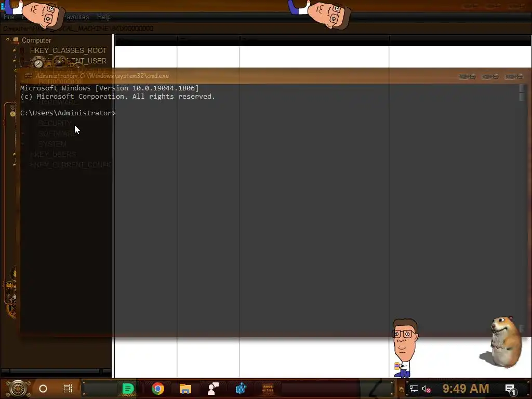Click the Registry Editor address path bar

click(x=266, y=29)
